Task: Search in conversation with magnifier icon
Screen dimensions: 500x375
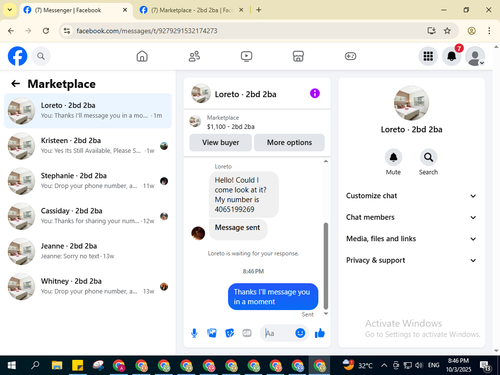Action: (428, 157)
